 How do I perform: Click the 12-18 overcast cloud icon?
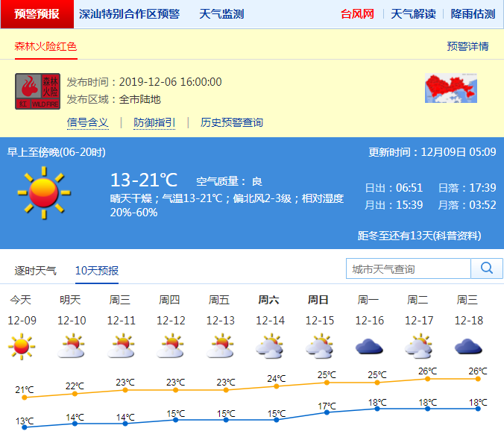click(468, 347)
